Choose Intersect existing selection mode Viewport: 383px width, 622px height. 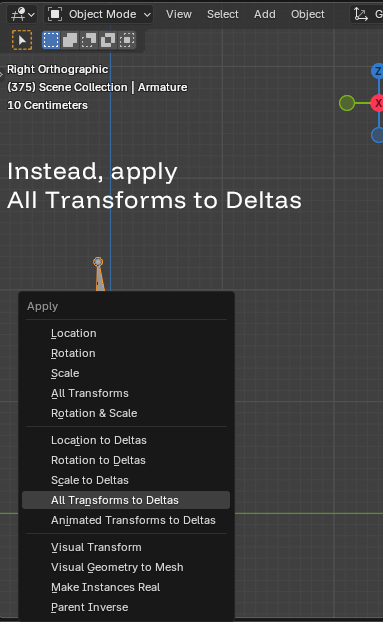pyautogui.click(x=127, y=40)
